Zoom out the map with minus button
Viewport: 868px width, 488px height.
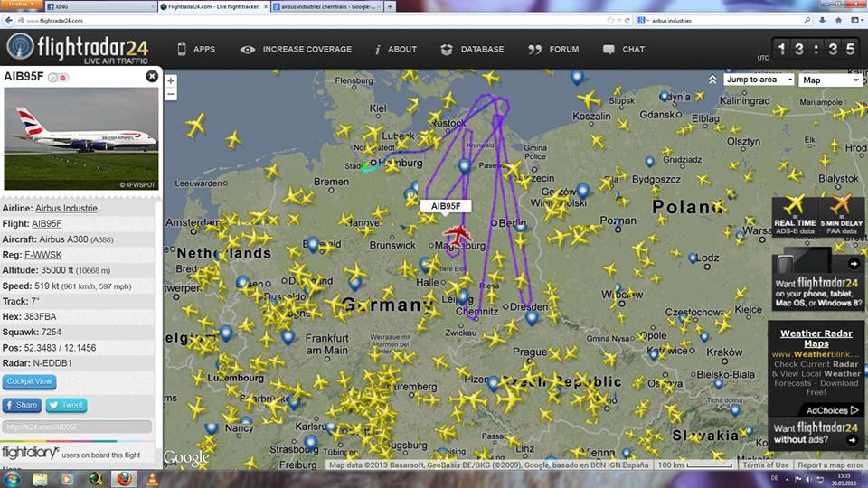[171, 94]
